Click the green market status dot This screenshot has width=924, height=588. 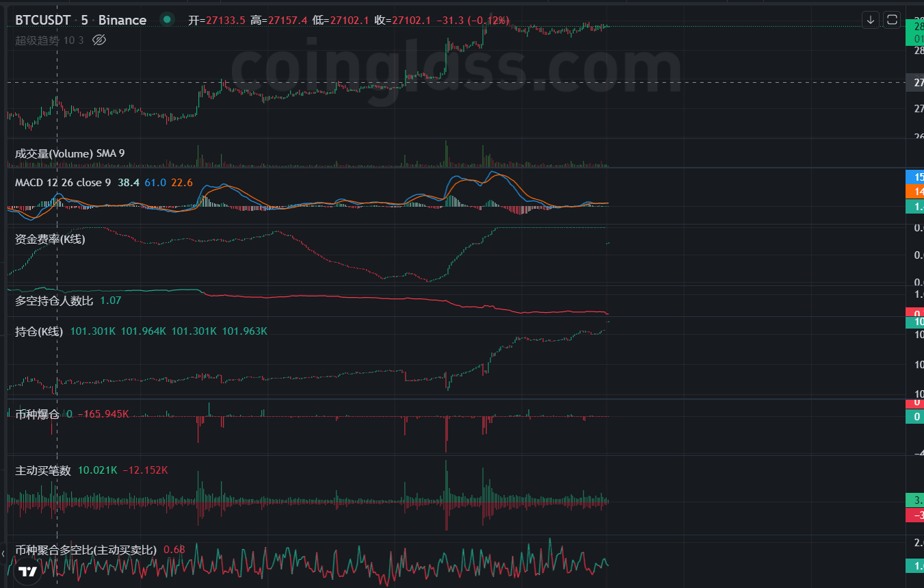166,20
